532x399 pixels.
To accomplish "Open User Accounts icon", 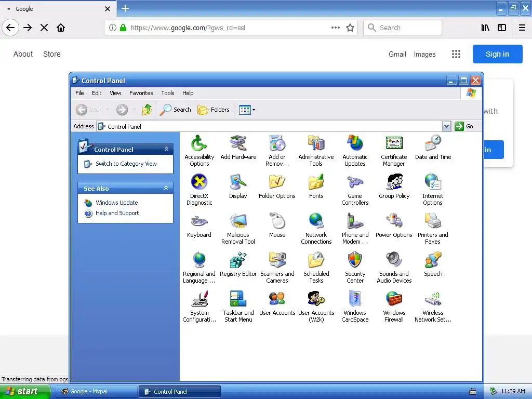I will (x=277, y=303).
